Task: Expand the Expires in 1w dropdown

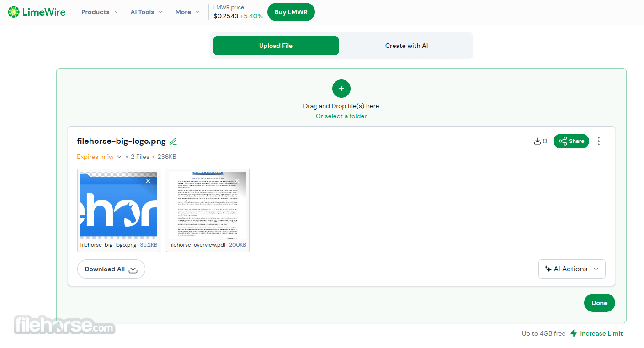Action: coord(99,157)
